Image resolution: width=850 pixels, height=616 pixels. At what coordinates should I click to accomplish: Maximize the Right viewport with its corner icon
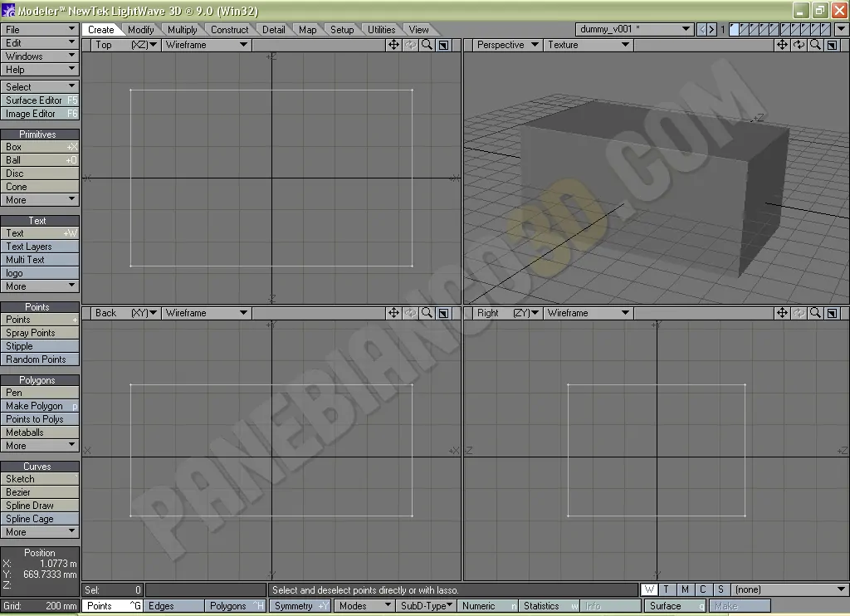(x=832, y=313)
